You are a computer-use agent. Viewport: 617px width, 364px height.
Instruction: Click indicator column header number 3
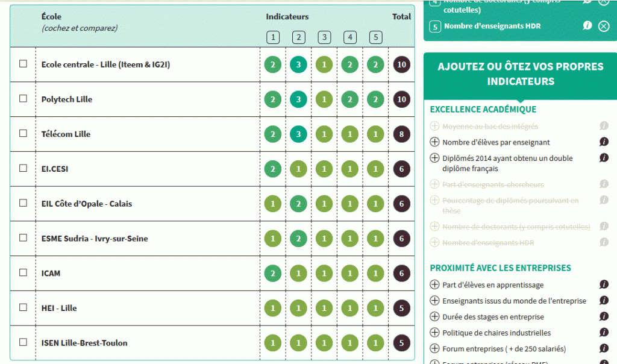(324, 37)
